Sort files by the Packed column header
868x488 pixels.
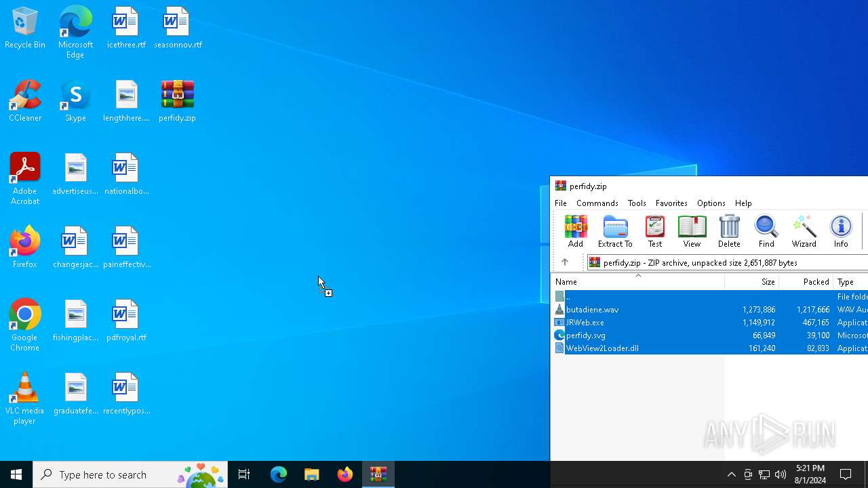(806, 282)
